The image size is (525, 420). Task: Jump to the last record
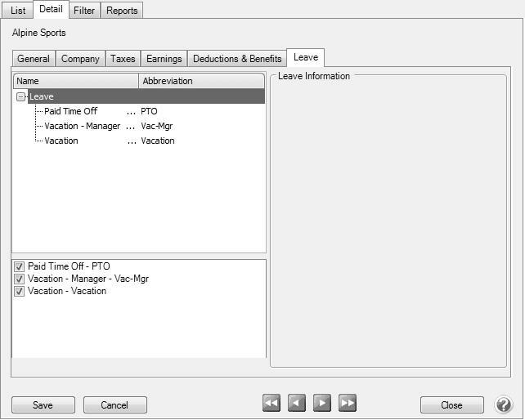click(x=348, y=403)
